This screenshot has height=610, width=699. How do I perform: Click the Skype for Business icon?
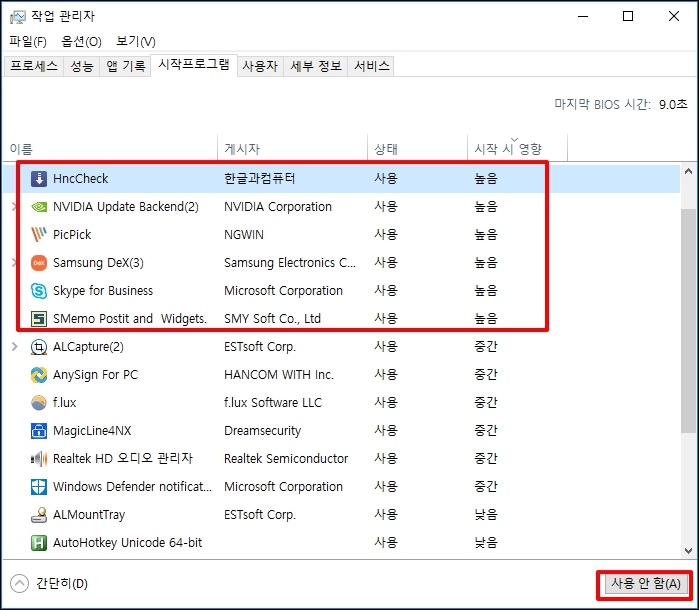click(39, 291)
